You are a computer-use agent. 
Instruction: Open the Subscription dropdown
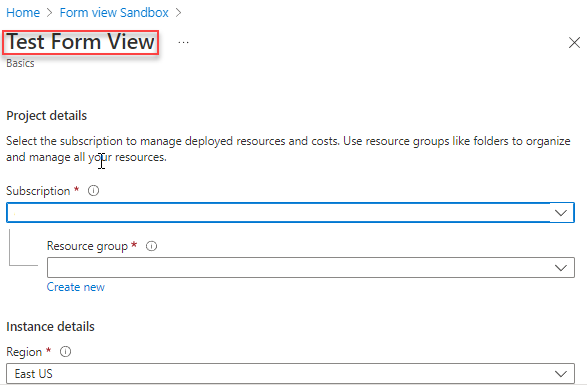click(x=290, y=213)
